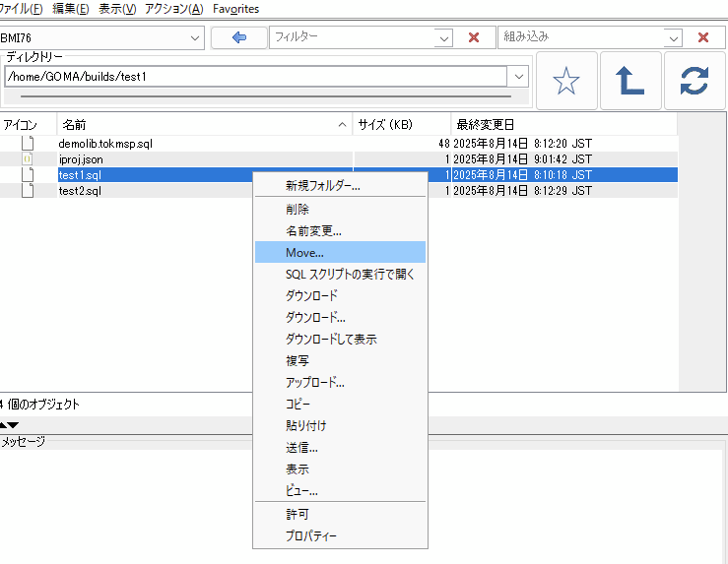This screenshot has width=728, height=564.
Task: Clear the 組み込み field with red X
Action: (703, 37)
